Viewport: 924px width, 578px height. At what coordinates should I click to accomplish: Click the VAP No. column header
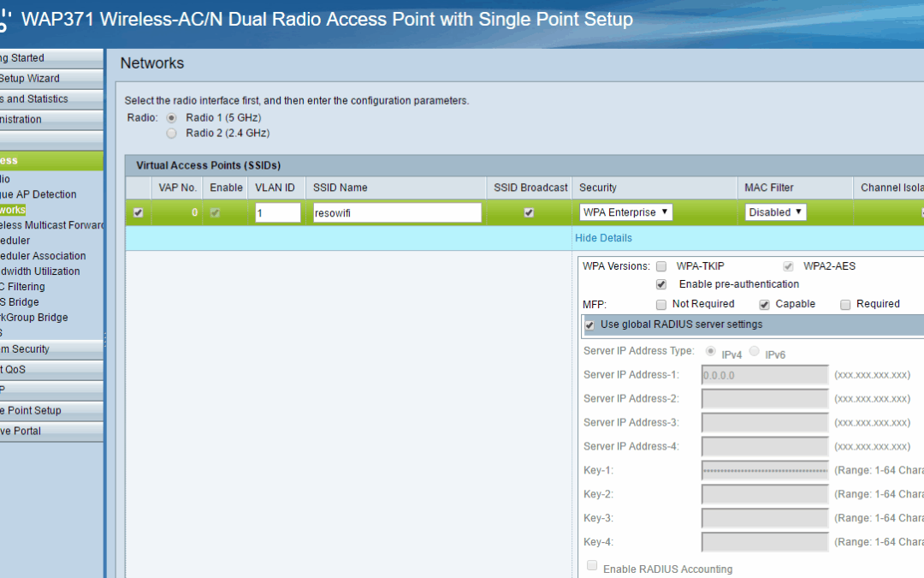(x=177, y=188)
